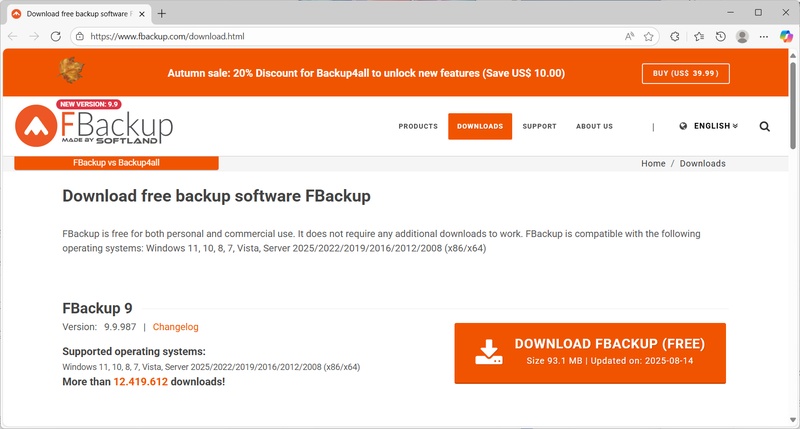Click the globe language icon
The width and height of the screenshot is (800, 429).
683,126
